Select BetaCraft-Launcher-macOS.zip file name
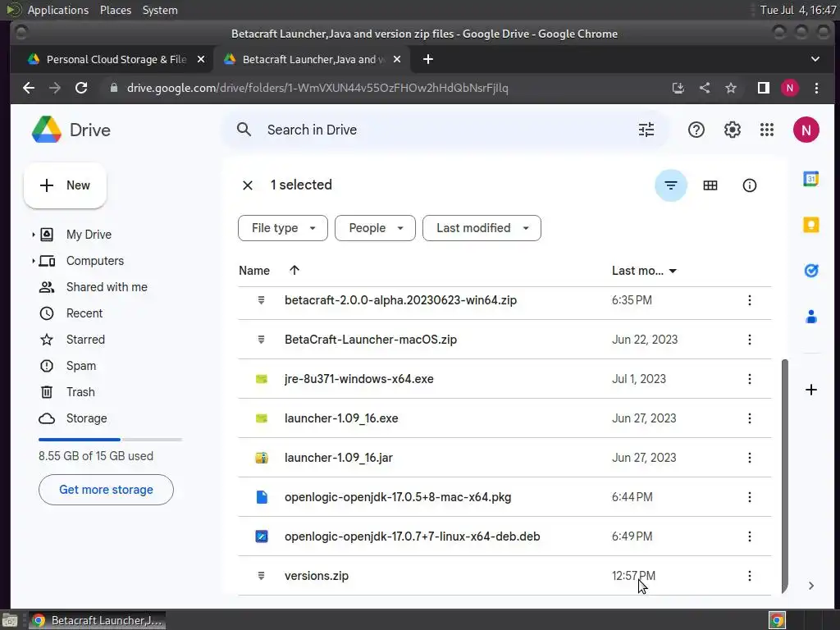Viewport: 840px width, 630px height. point(371,340)
